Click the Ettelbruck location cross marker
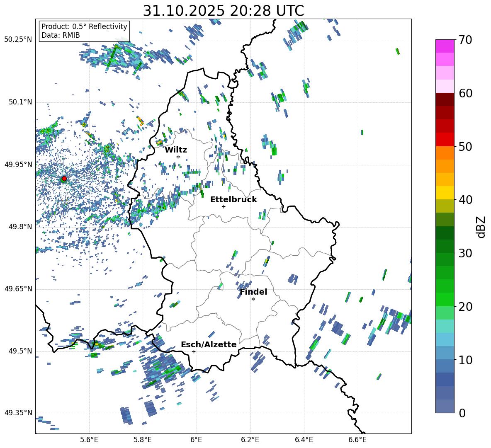 224,206
